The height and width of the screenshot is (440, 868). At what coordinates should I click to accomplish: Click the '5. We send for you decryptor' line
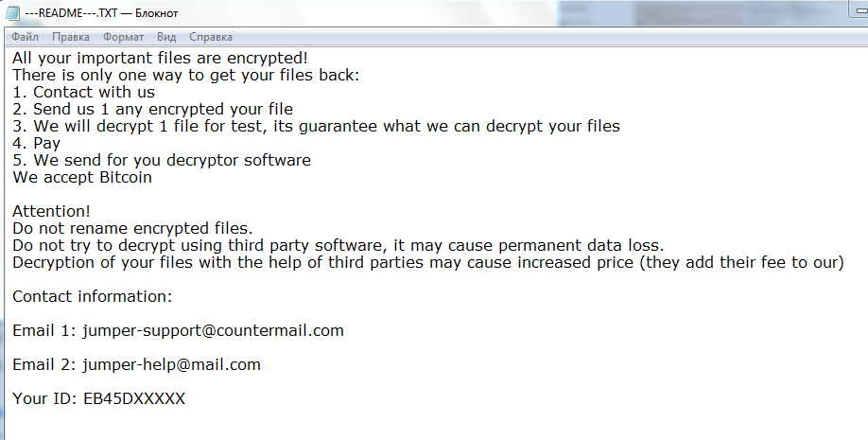pos(161,161)
